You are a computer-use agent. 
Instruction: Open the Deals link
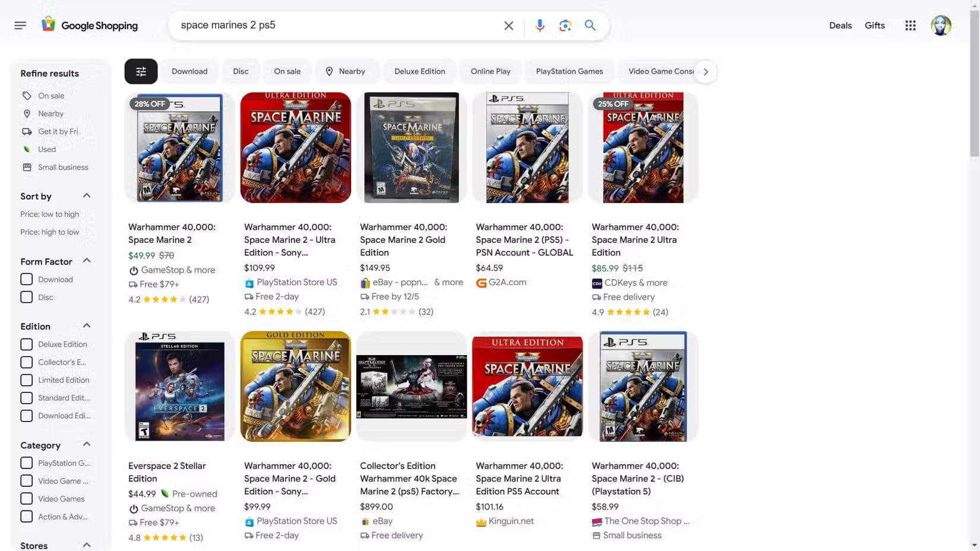pos(840,26)
